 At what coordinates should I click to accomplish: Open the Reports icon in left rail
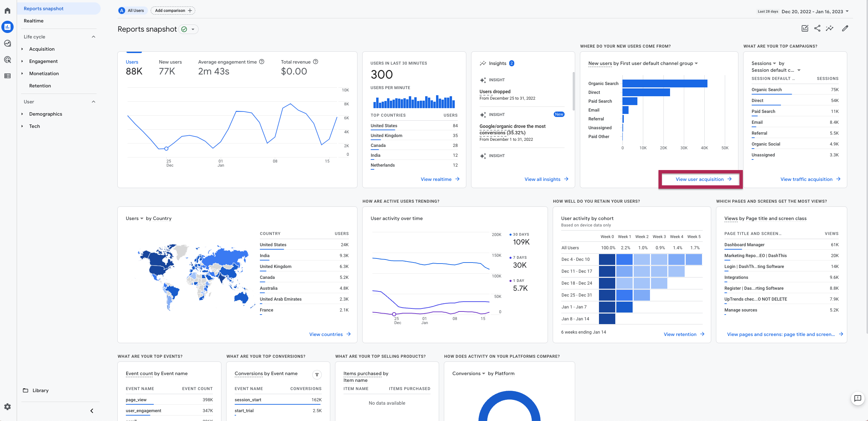coord(7,27)
